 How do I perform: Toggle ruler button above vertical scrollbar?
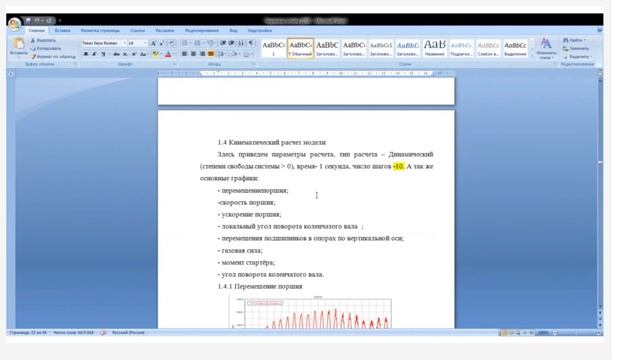pos(600,73)
